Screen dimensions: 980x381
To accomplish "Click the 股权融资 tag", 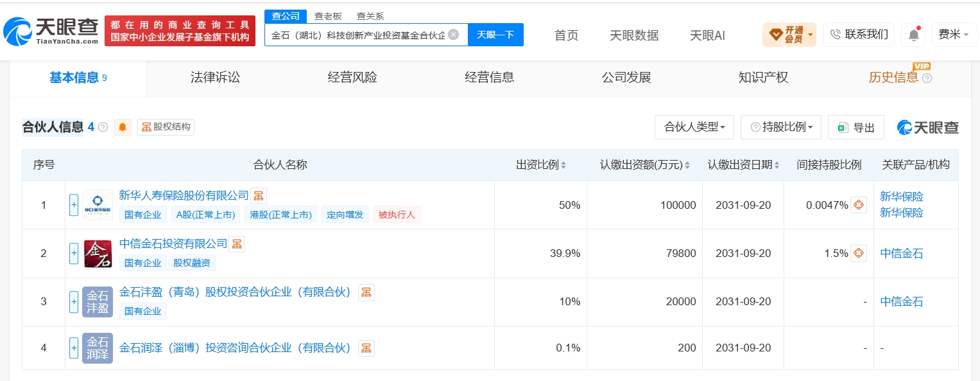I will [192, 263].
